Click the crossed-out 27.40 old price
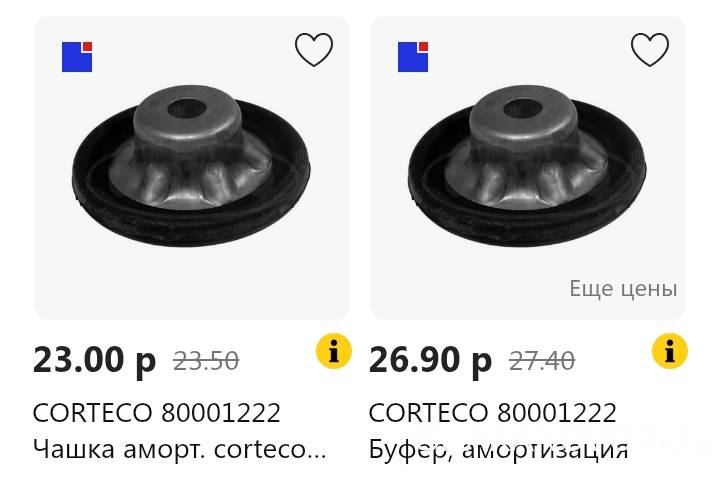This screenshot has height=479, width=720. 542,361
